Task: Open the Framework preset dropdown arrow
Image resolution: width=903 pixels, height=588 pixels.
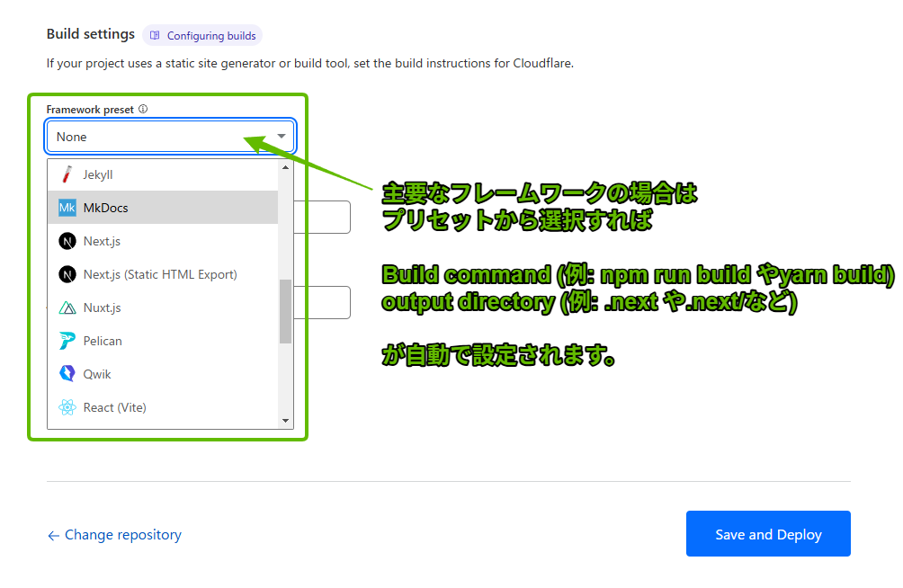Action: tap(282, 137)
